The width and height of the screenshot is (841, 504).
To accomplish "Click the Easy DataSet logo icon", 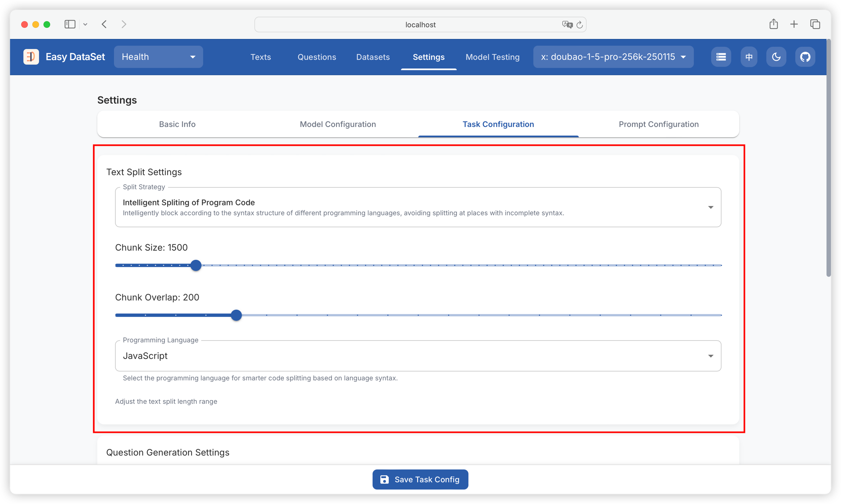I will [x=31, y=57].
